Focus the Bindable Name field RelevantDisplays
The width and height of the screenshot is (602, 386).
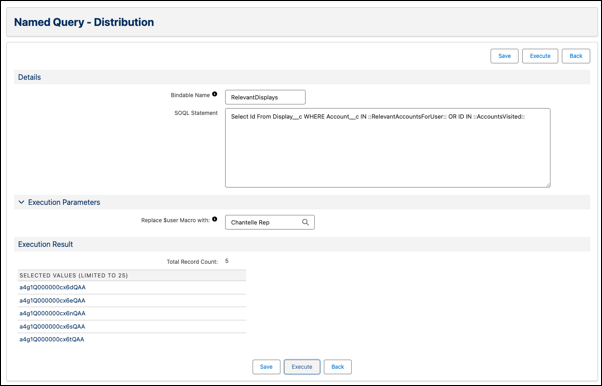265,97
